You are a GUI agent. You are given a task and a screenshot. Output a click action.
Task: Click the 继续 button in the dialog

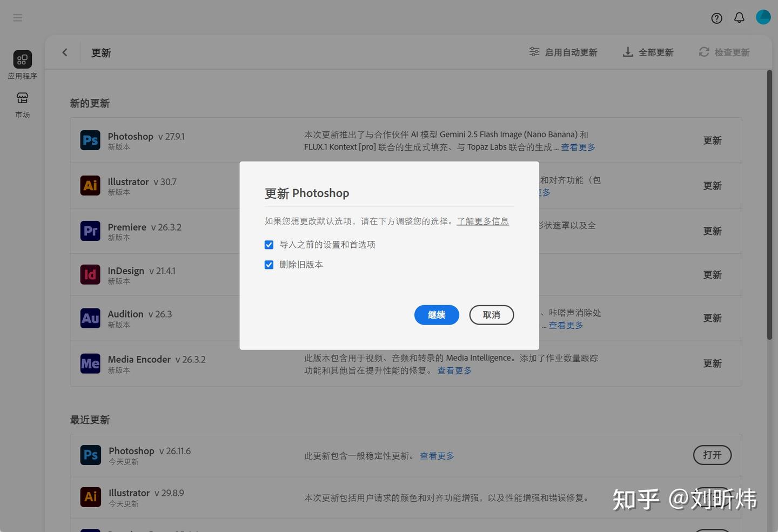click(437, 315)
